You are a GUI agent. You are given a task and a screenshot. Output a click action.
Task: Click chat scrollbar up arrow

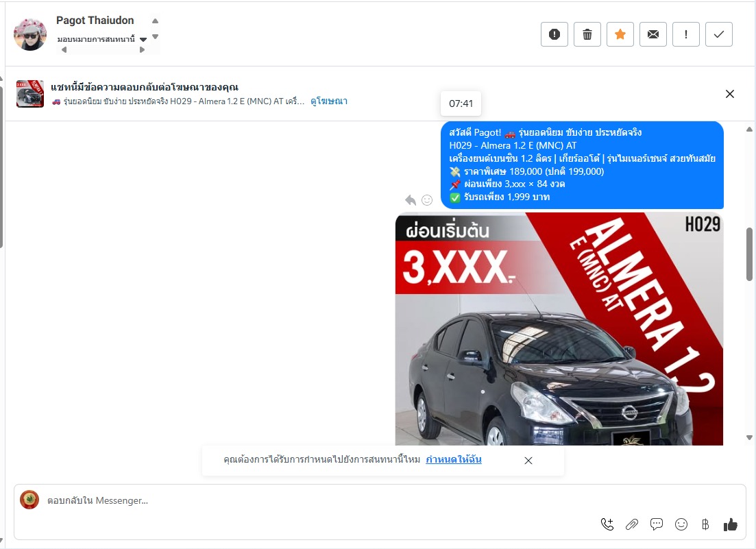[749, 129]
